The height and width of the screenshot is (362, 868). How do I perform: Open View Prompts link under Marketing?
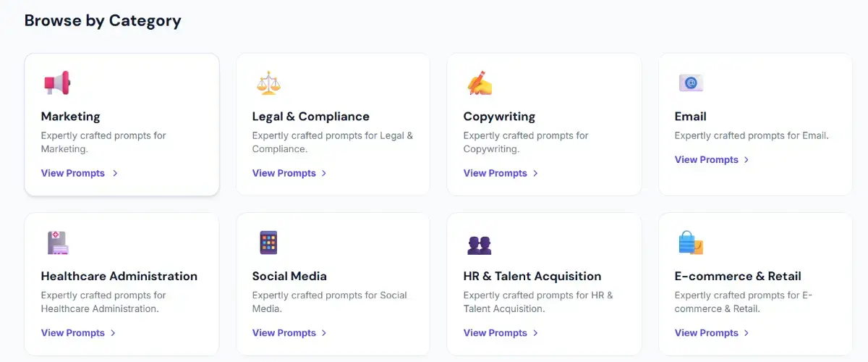(x=73, y=173)
